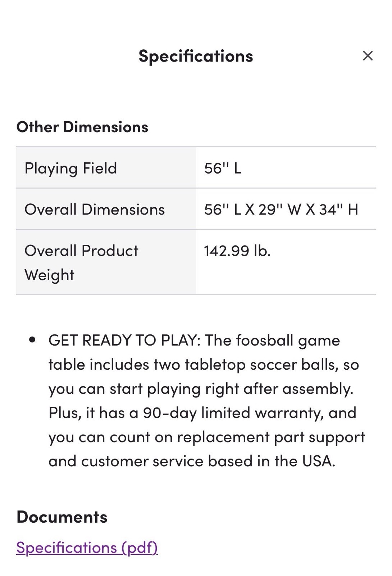
Task: Open the Specifications (pdf) document link
Action: 87,547
